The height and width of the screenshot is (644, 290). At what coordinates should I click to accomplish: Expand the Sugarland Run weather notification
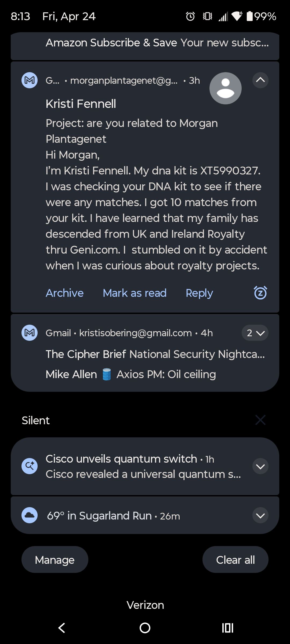[x=260, y=515]
